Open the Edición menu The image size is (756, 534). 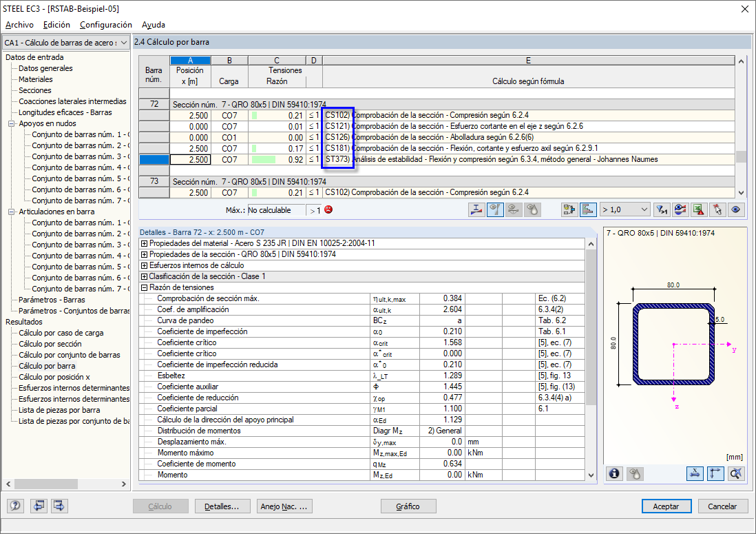pos(56,25)
